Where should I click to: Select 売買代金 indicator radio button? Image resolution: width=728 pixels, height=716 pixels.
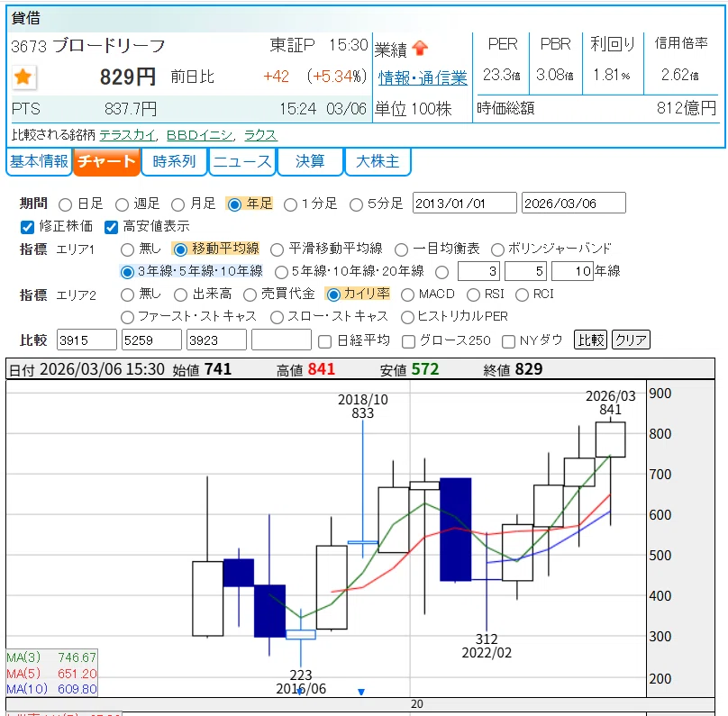point(250,295)
